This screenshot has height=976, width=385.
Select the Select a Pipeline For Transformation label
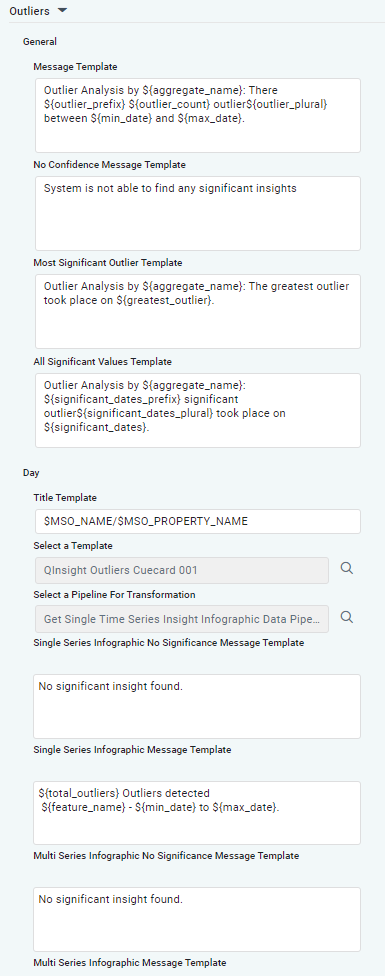pyautogui.click(x=114, y=594)
